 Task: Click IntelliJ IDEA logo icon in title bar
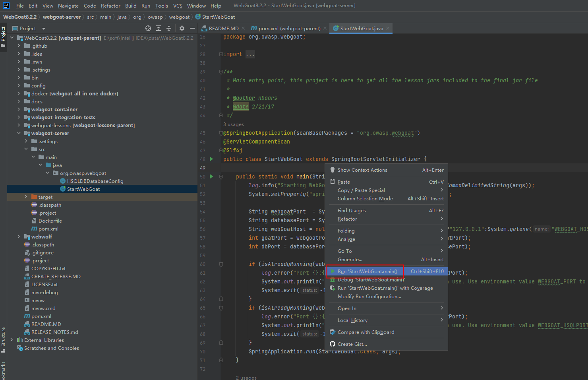[6, 6]
